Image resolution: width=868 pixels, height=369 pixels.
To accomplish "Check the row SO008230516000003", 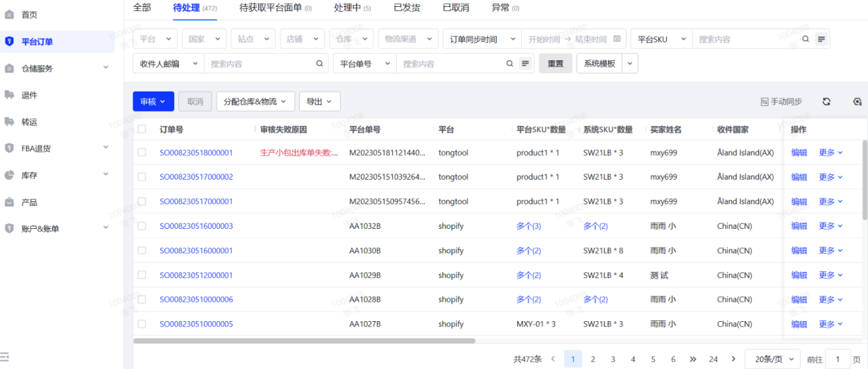I will point(142,225).
